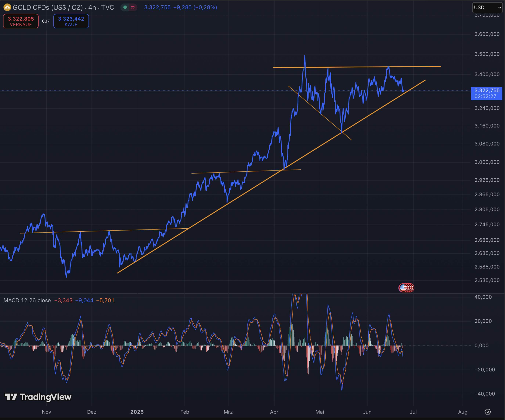The image size is (505, 420).
Task: Click the 3.500,000 price scale label
Action: (487, 54)
